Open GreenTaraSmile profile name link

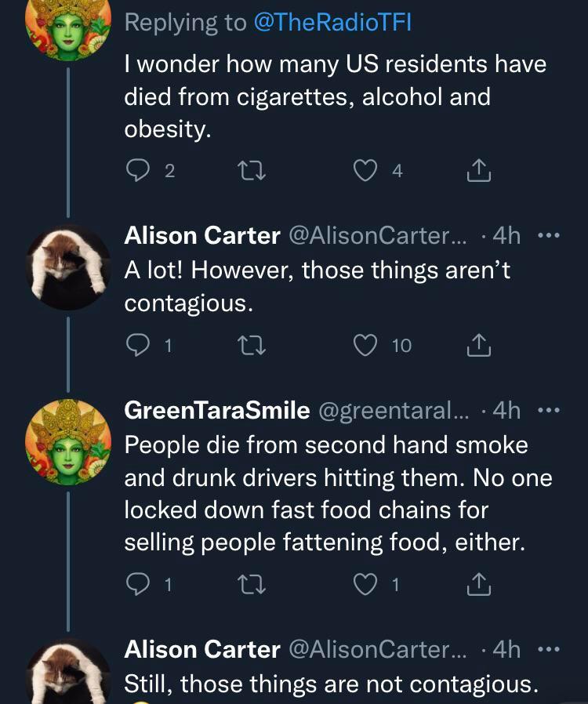click(x=217, y=409)
